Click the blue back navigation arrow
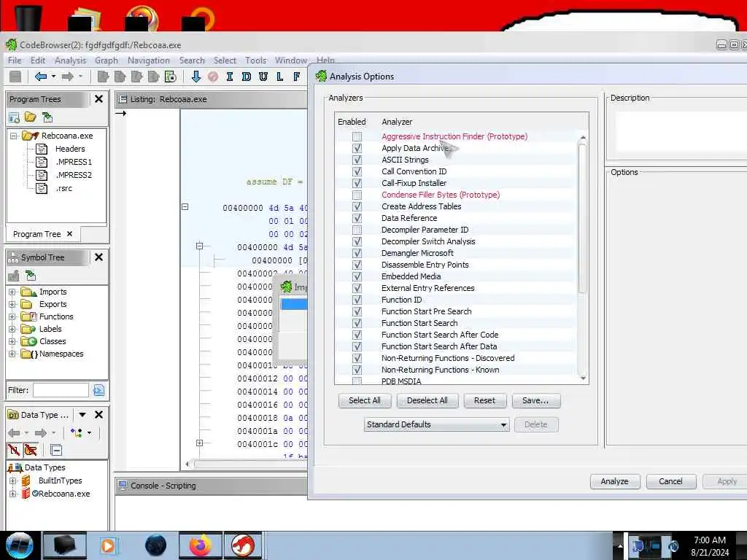Viewport: 747px width, 560px height. tap(41, 76)
